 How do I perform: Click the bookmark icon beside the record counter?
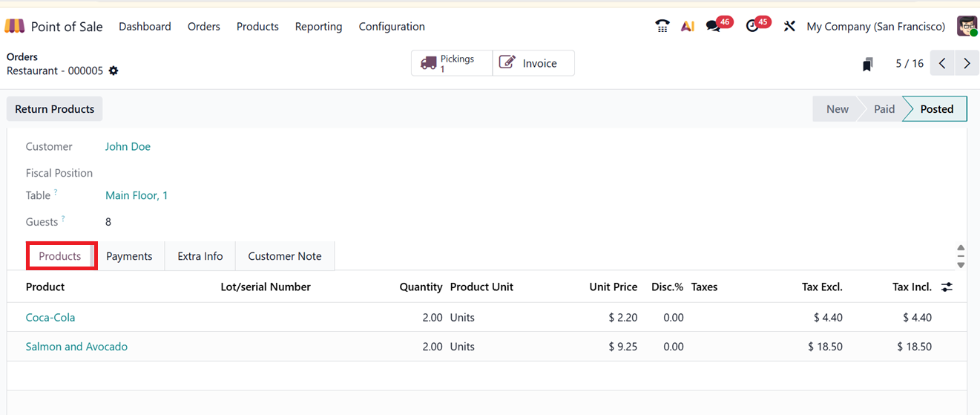[868, 65]
